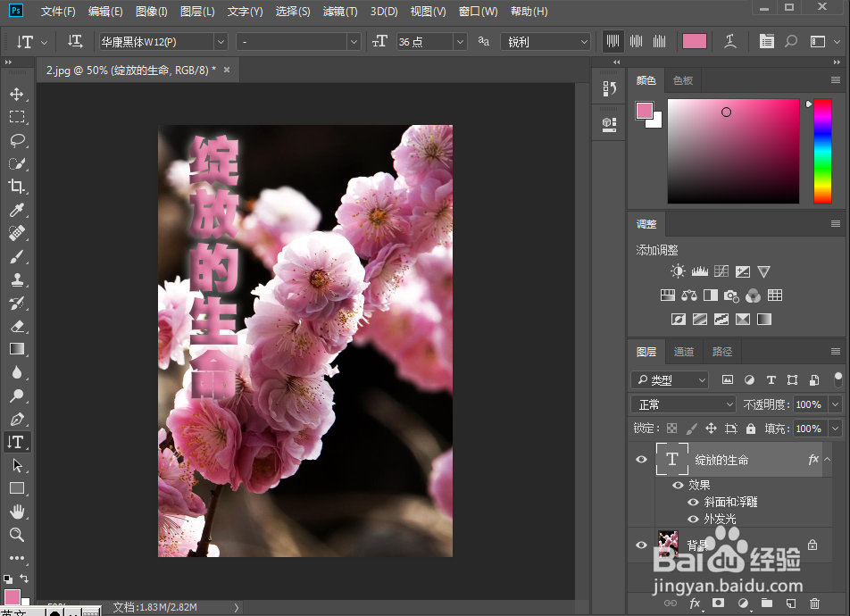Open the warp text dialog

(730, 41)
